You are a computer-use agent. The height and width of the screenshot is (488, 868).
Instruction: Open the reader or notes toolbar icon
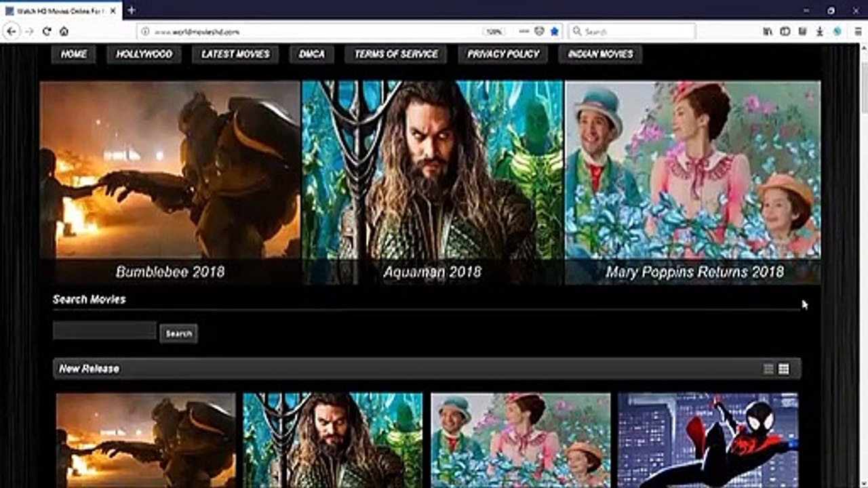coord(803,31)
